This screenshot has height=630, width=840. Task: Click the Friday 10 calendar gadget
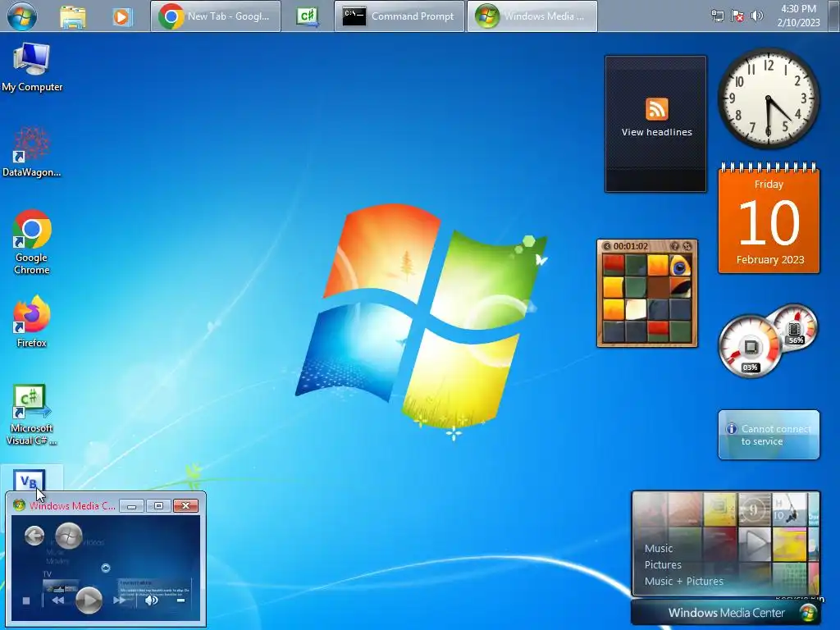coord(769,220)
